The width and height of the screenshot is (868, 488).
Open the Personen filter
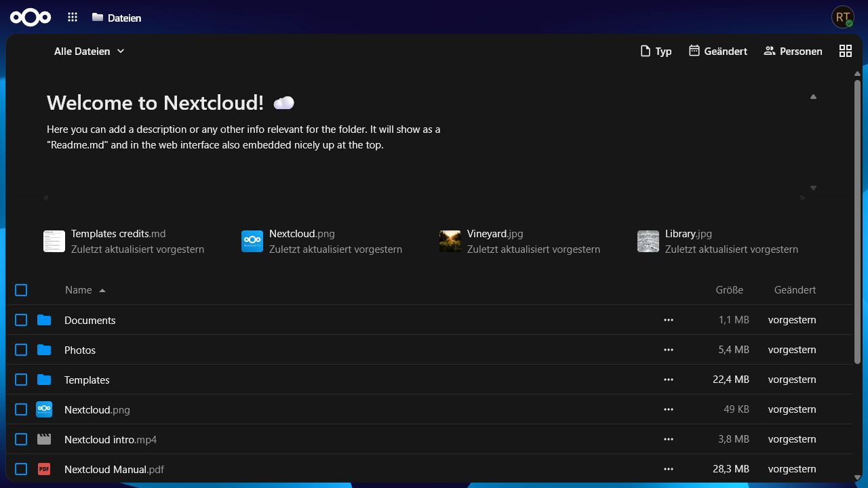tap(793, 52)
